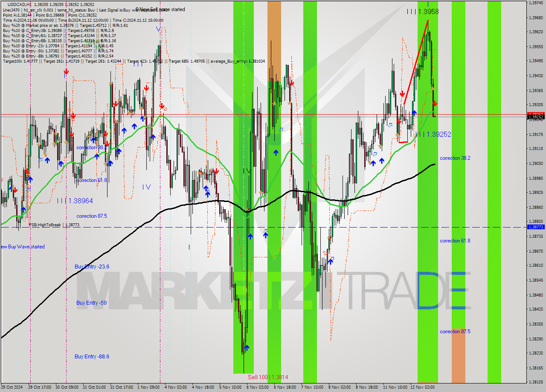Click the '5 Nov 10:00' time label
This screenshot has height=392, width=546.
pyautogui.click(x=230, y=387)
